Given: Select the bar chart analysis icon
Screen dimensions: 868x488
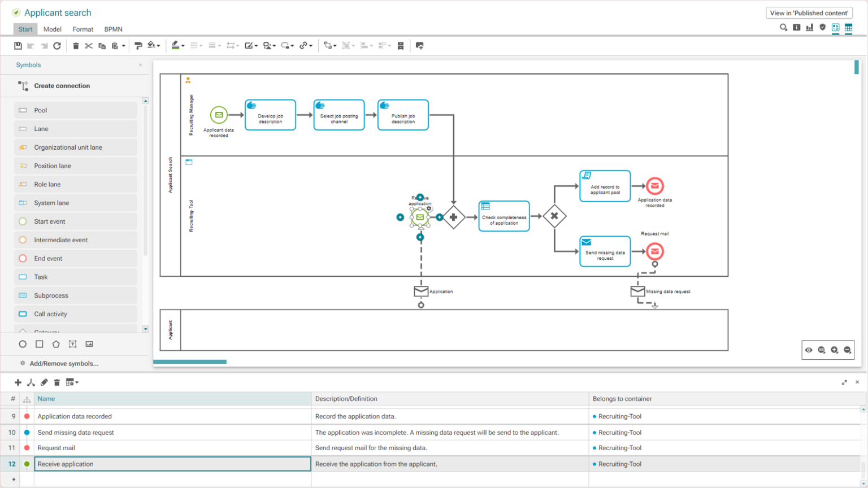Looking at the screenshot, I should point(810,27).
